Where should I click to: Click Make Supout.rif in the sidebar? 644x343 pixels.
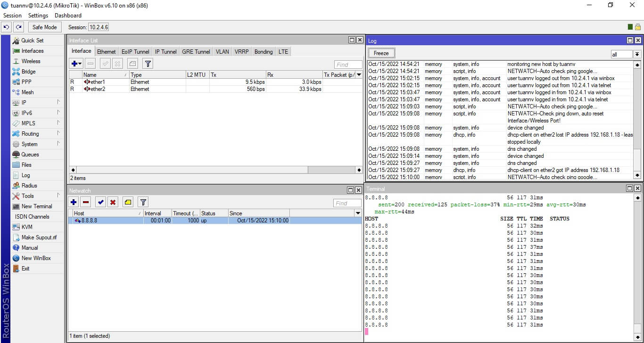39,237
